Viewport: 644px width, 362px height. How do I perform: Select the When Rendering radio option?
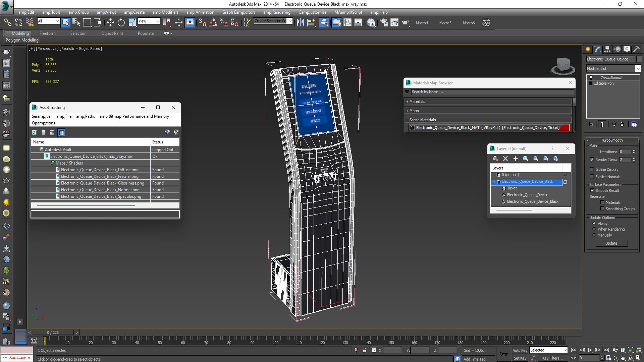(594, 229)
